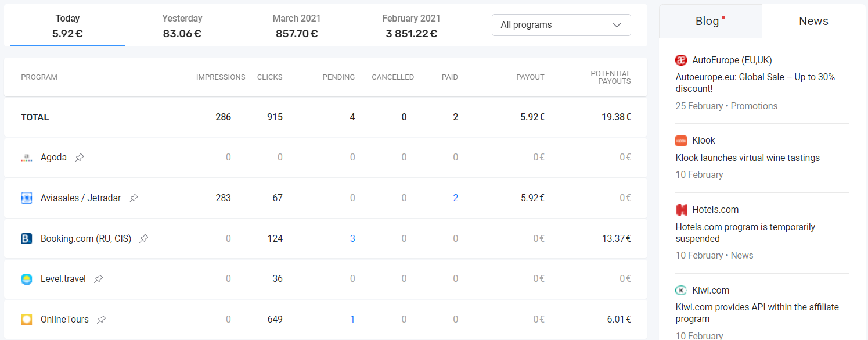Click the CLICKS column header
868x340 pixels.
[269, 77]
